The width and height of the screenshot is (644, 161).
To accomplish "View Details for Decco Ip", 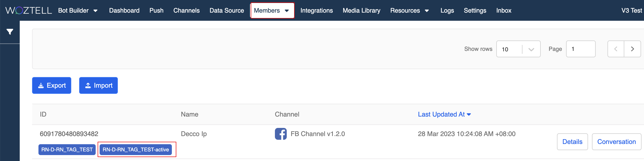I will tap(572, 142).
